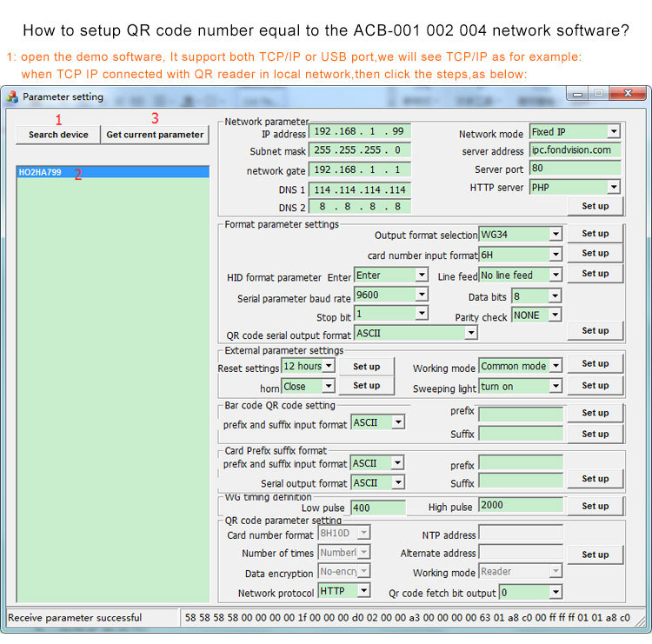Click Set up button for Network parameter
Screen dimensions: 652x644
pyautogui.click(x=595, y=206)
